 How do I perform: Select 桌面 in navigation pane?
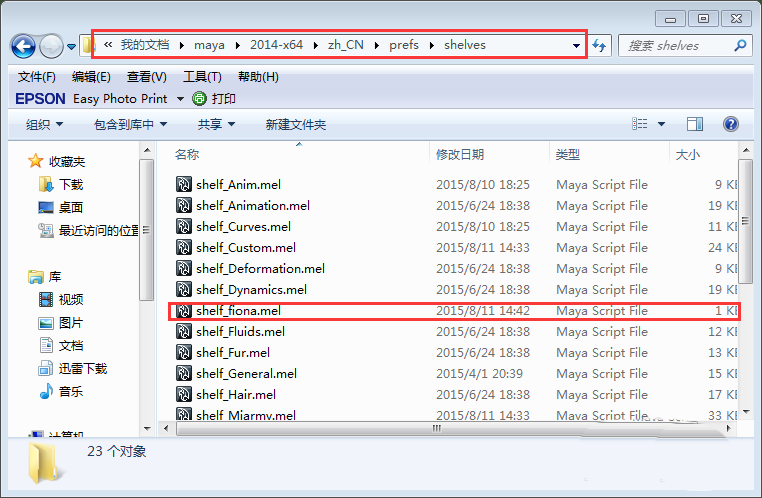(x=61, y=207)
